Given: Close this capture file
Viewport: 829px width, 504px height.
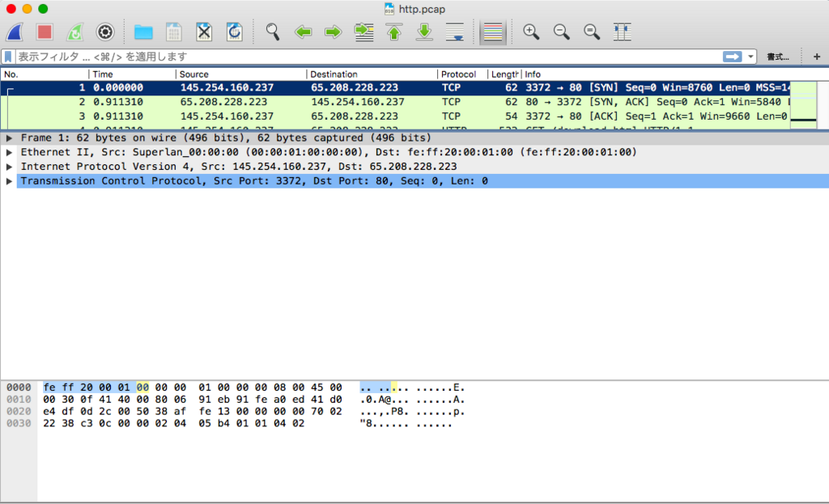Looking at the screenshot, I should (204, 32).
